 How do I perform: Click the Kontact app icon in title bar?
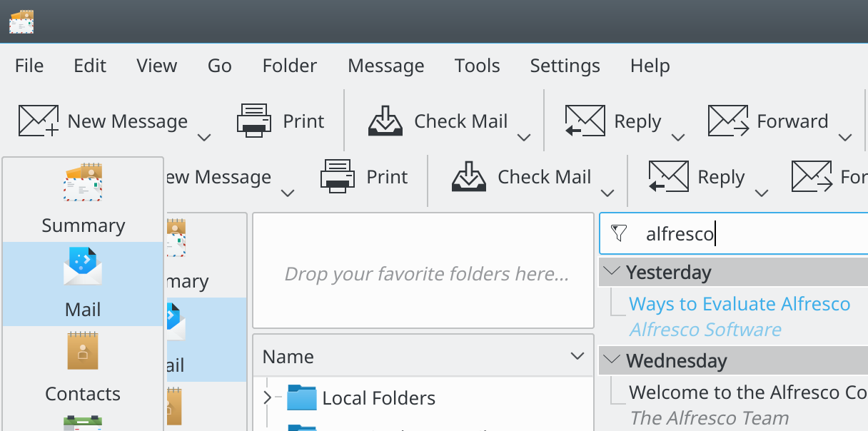coord(21,21)
